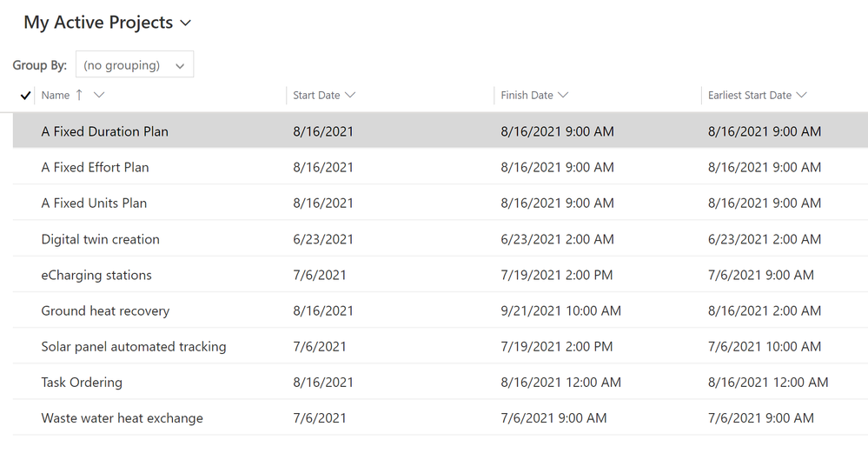Open Solar panel automated tracking project
This screenshot has width=868, height=460.
pyautogui.click(x=134, y=346)
